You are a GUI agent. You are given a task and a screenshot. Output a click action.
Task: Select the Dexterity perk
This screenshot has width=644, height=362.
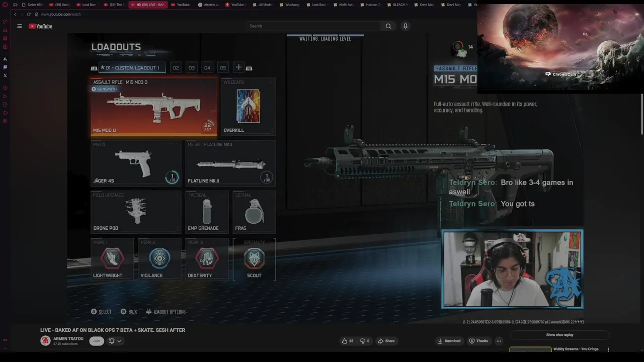click(x=207, y=259)
